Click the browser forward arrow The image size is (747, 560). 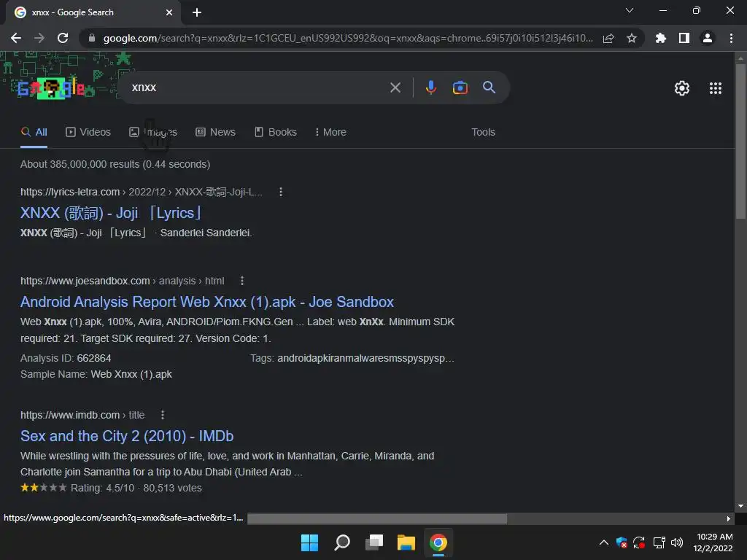click(x=39, y=38)
